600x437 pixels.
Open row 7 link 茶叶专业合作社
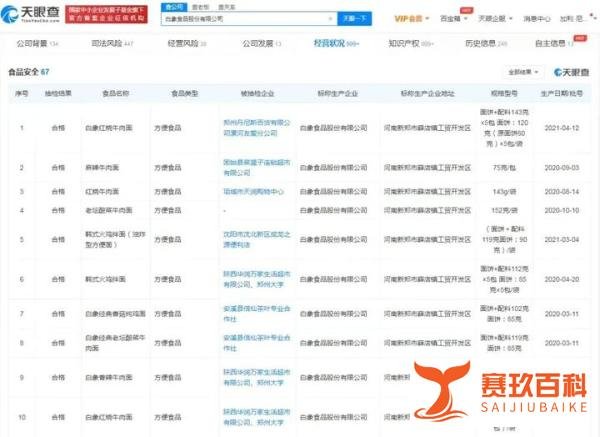257,313
